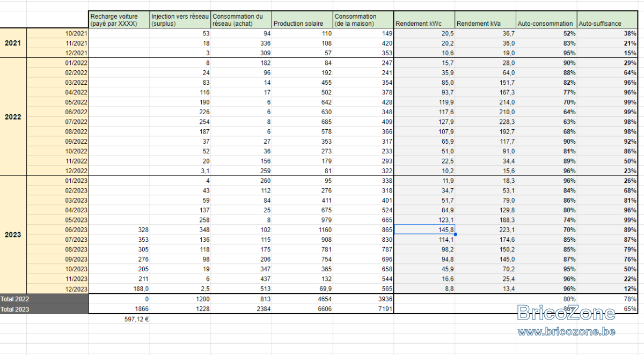Screen dimensions: 644x355
Task: Click the 7191 total consumption cell
Action: pyautogui.click(x=363, y=309)
